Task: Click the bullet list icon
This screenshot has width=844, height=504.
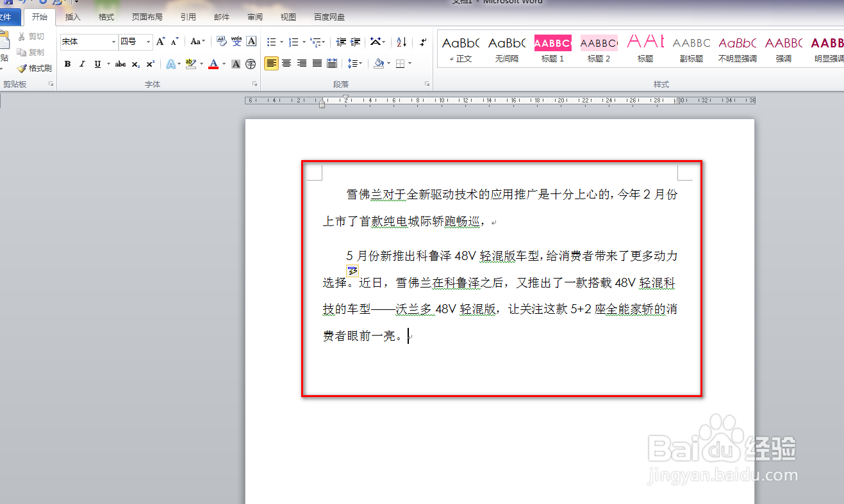Action: (272, 42)
